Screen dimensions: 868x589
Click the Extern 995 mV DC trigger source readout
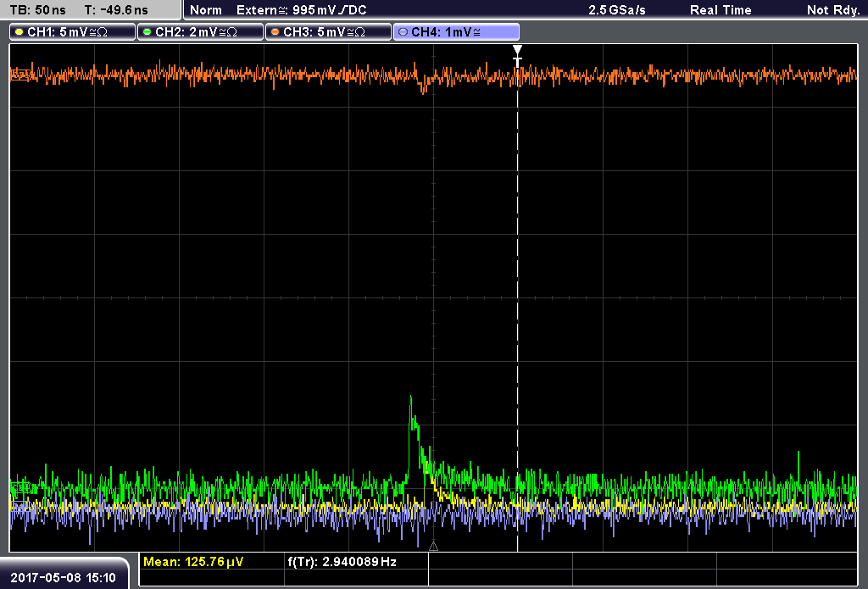tap(302, 10)
